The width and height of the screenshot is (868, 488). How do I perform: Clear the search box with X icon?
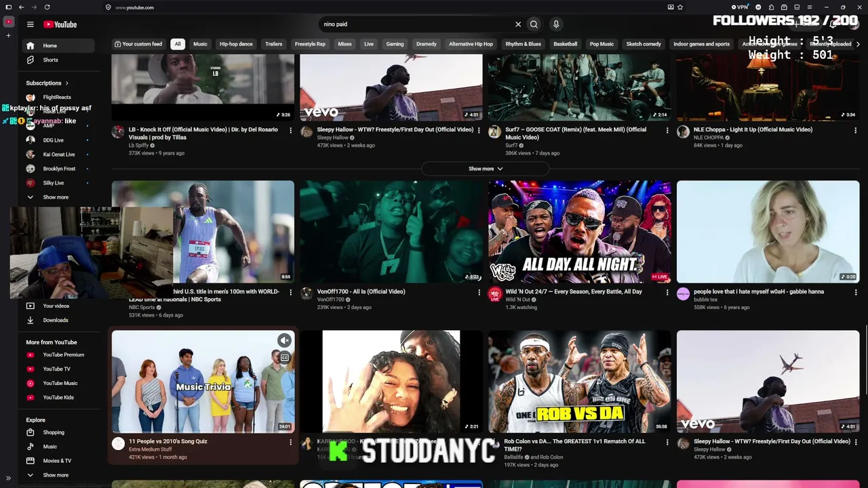pyautogui.click(x=518, y=24)
